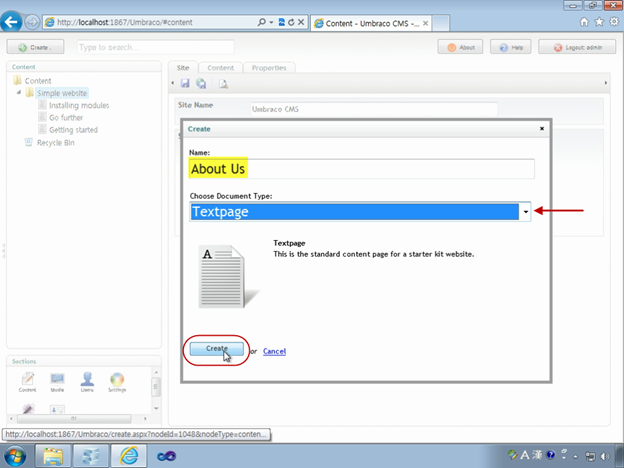
Task: Open the Users section icon
Action: 87,382
